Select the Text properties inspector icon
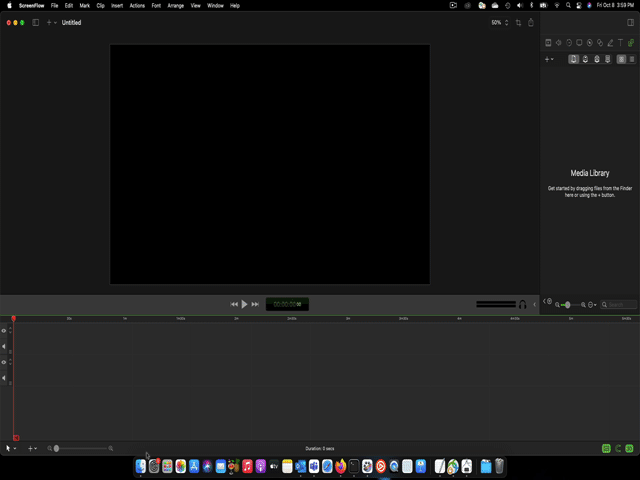Screen dimensions: 640x480 (620, 43)
